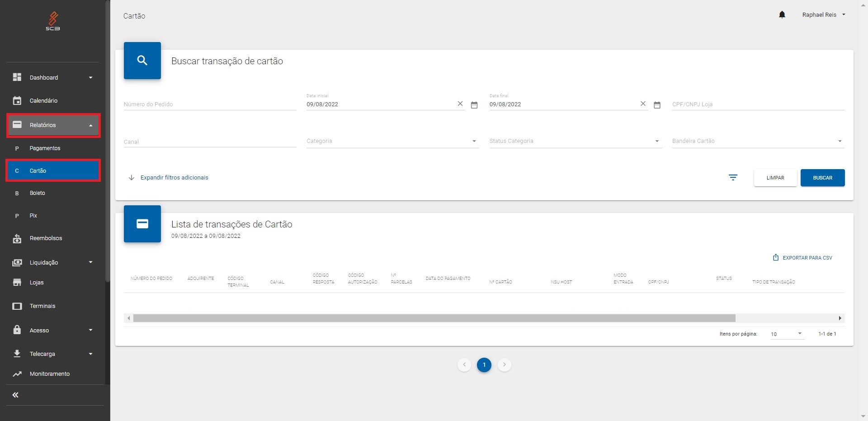Go to the Terminais section

coord(42,306)
